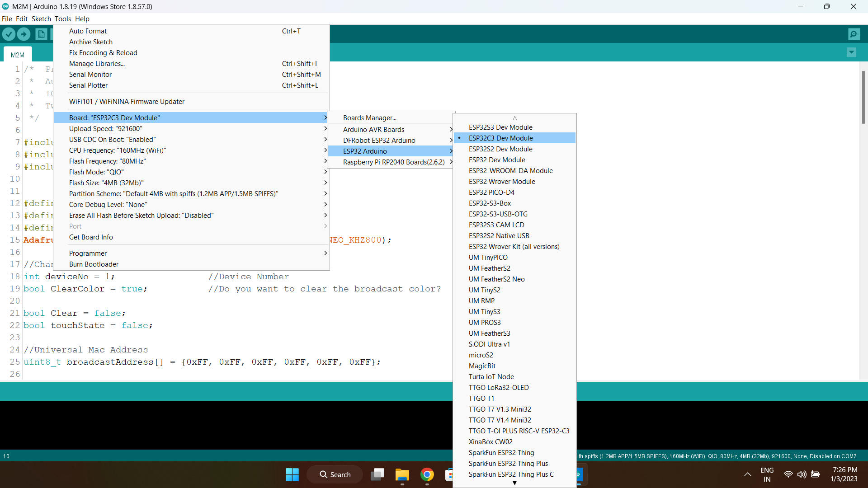
Task: Select the ESP32S3 Dev Module board
Action: (500, 127)
